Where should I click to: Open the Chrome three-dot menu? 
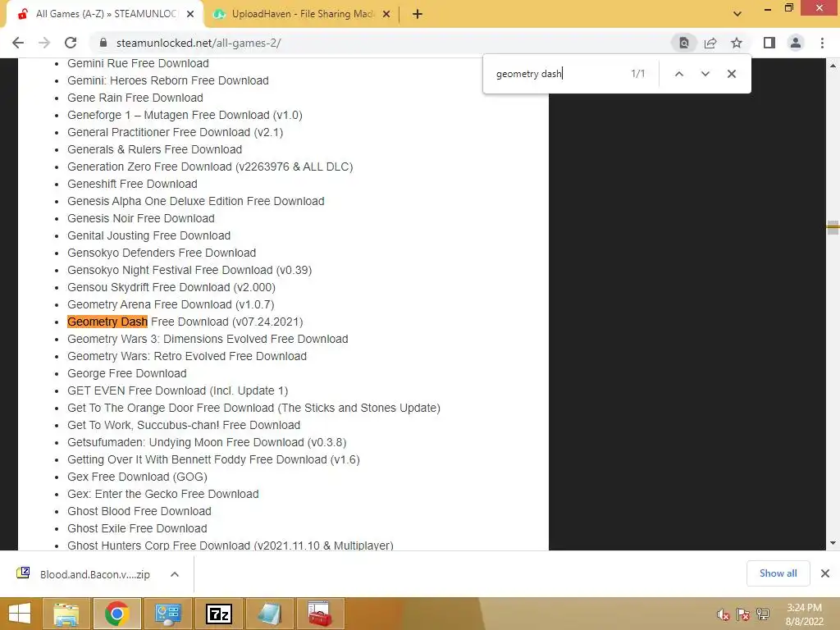point(822,43)
